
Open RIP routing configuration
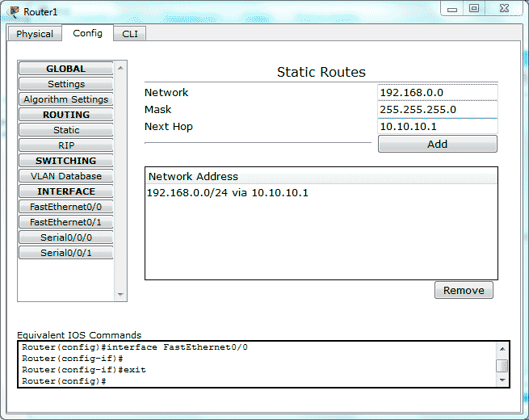coord(66,145)
